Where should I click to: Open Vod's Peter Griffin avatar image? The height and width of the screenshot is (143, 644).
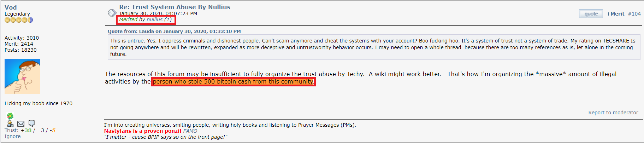click(x=22, y=76)
